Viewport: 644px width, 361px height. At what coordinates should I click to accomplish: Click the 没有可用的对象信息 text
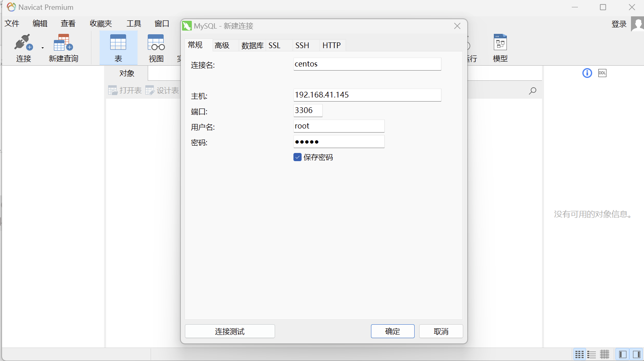593,214
